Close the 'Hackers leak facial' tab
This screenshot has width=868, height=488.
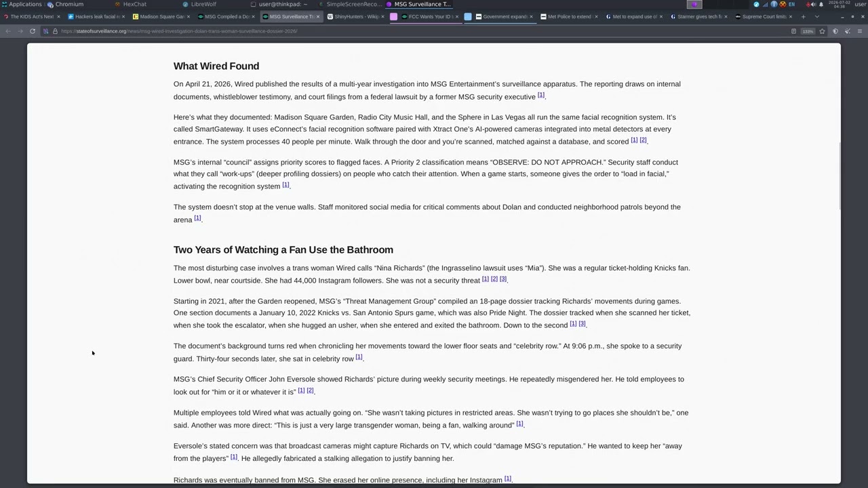click(123, 16)
